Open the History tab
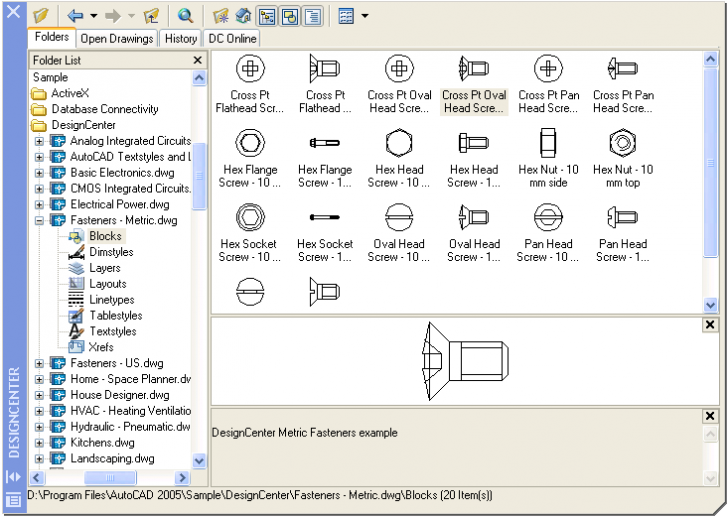This screenshot has height=517, width=728. [x=181, y=39]
